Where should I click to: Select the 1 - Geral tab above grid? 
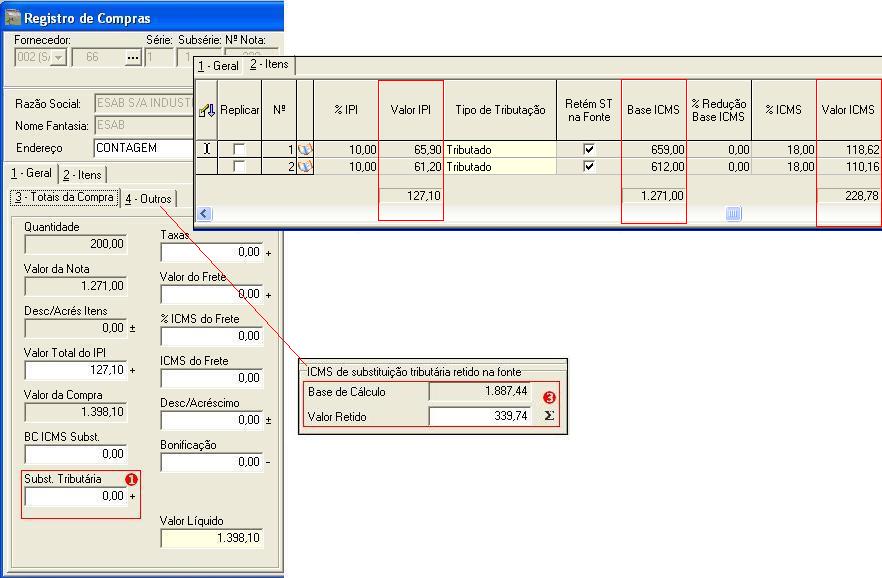pyautogui.click(x=218, y=66)
